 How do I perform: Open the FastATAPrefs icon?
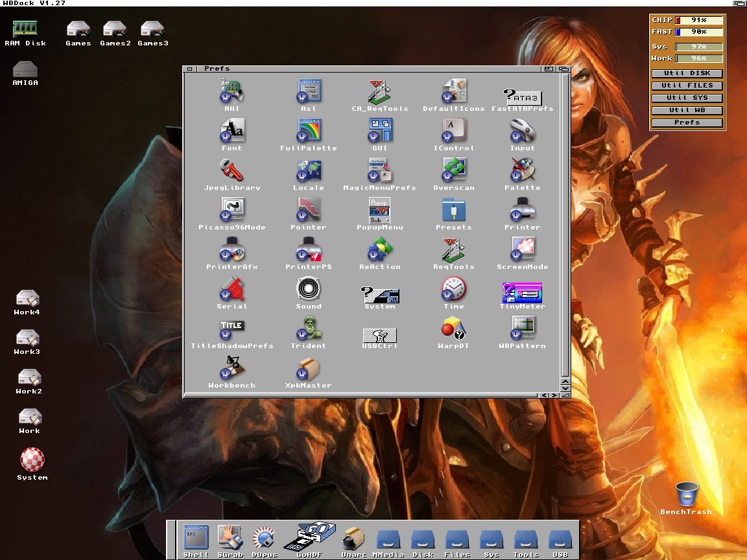(x=522, y=96)
